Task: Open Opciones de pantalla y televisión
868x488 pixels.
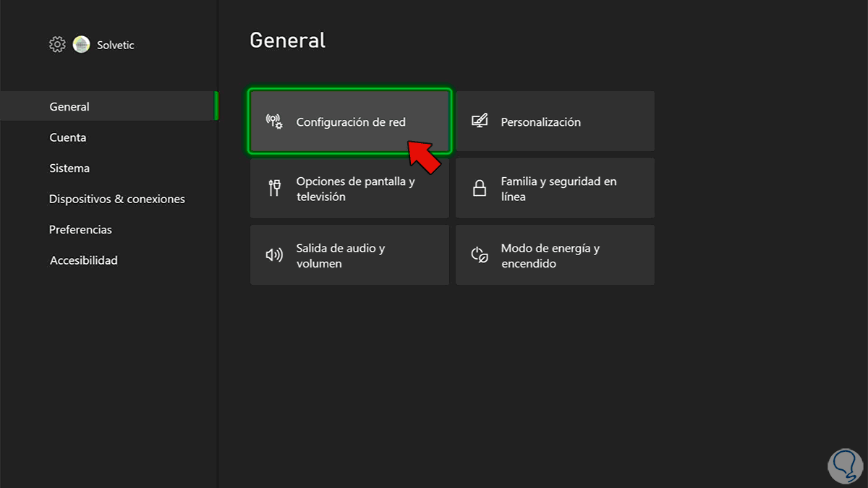Action: [350, 189]
